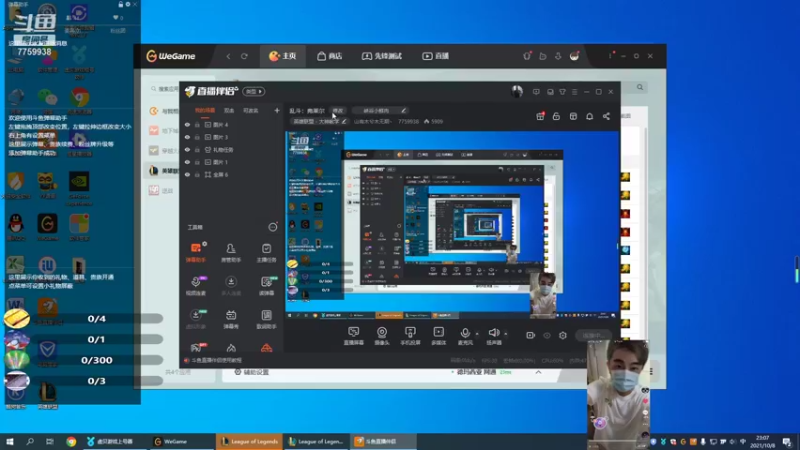This screenshot has height=450, width=800.
Task: Expand the microphone options arrow
Action: (477, 334)
